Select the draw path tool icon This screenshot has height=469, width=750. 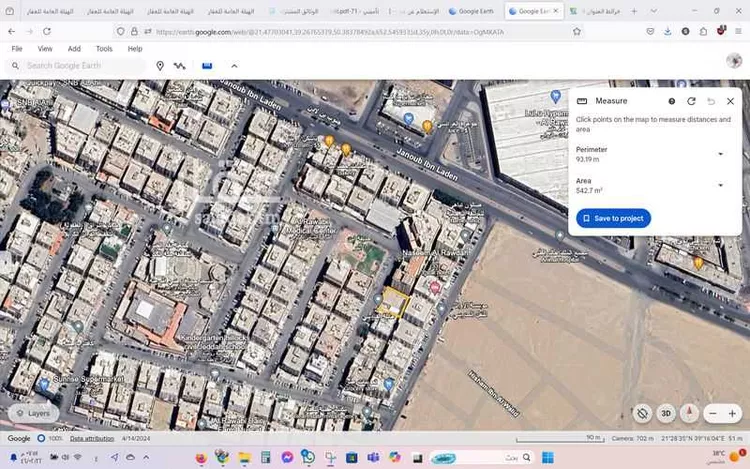[180, 66]
